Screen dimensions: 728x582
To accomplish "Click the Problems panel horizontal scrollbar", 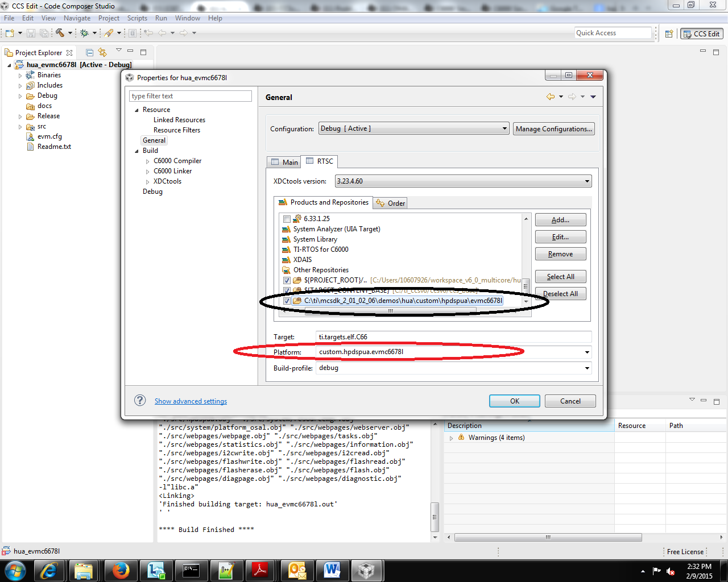I will [548, 537].
